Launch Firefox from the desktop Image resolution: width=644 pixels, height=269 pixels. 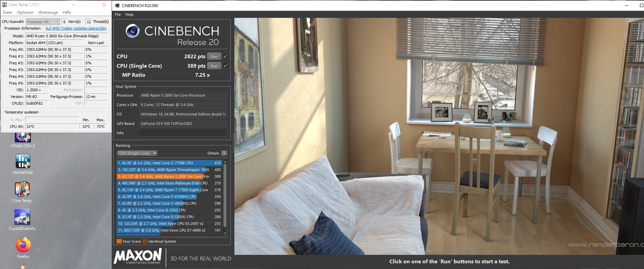(23, 248)
